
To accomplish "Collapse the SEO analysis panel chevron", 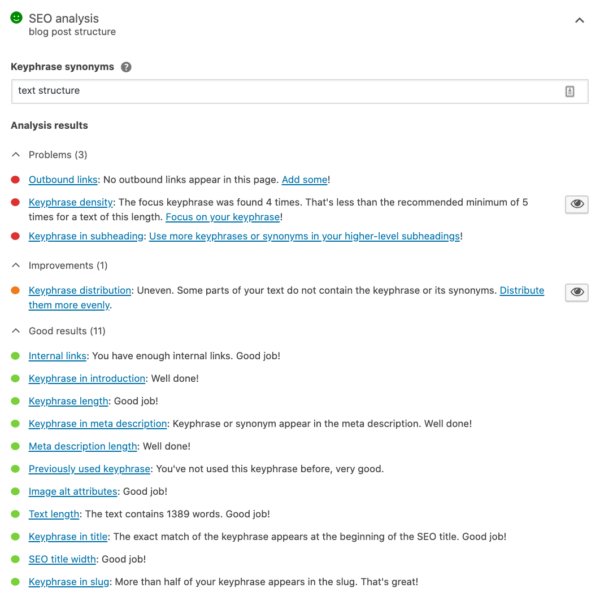I will pyautogui.click(x=579, y=20).
